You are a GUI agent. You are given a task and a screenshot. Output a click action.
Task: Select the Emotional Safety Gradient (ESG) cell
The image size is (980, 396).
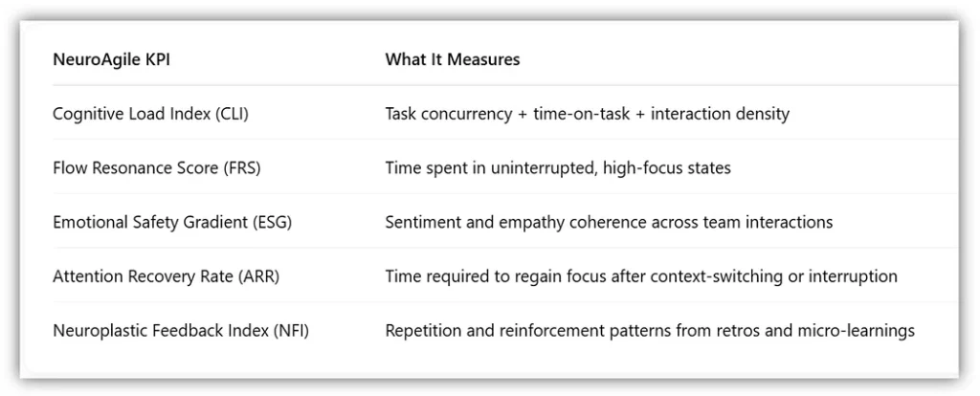172,222
